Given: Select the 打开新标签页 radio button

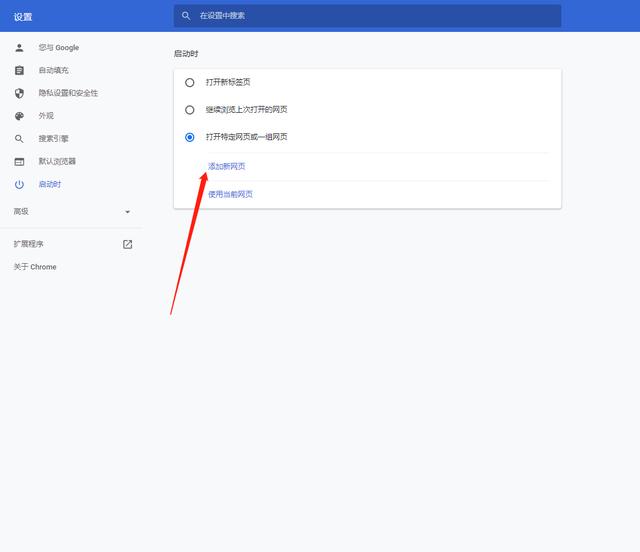Looking at the screenshot, I should (x=190, y=82).
